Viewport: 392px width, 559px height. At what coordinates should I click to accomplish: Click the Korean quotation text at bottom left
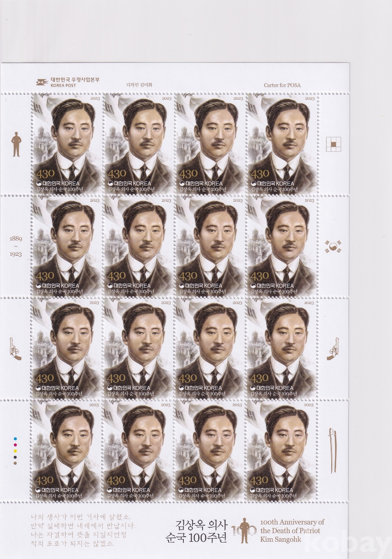(x=83, y=530)
